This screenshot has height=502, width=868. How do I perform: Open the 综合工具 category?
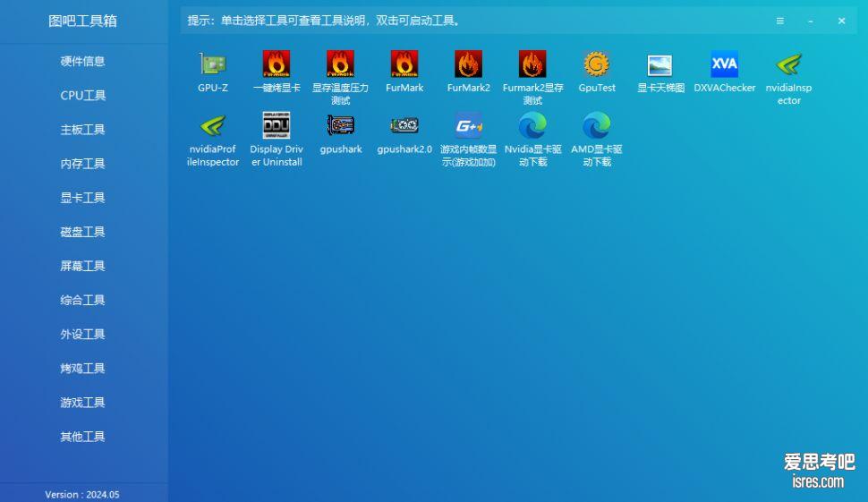coord(82,300)
